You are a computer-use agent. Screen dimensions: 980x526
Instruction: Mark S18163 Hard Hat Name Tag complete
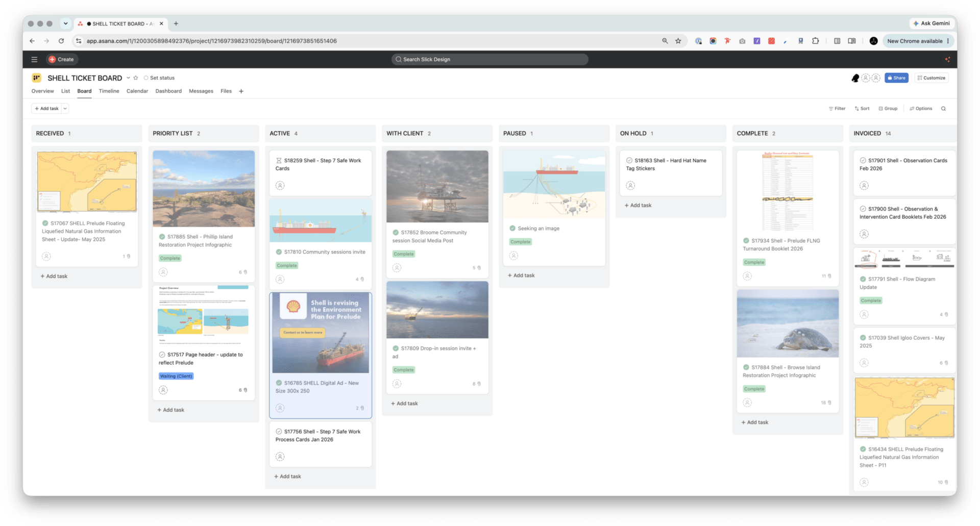[x=629, y=161]
